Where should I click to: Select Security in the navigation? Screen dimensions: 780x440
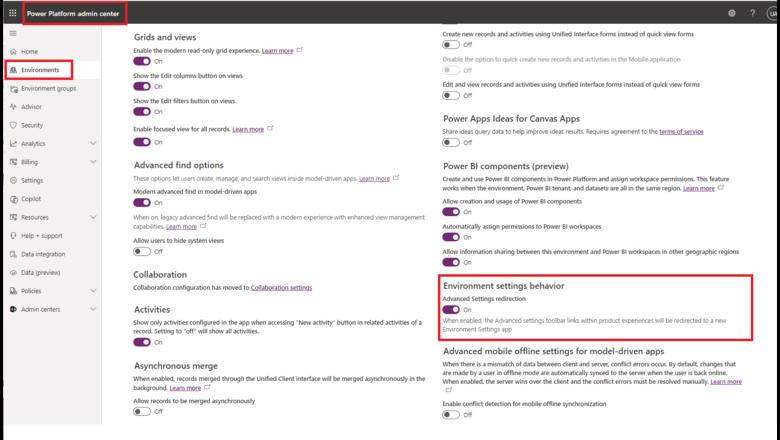pos(32,125)
